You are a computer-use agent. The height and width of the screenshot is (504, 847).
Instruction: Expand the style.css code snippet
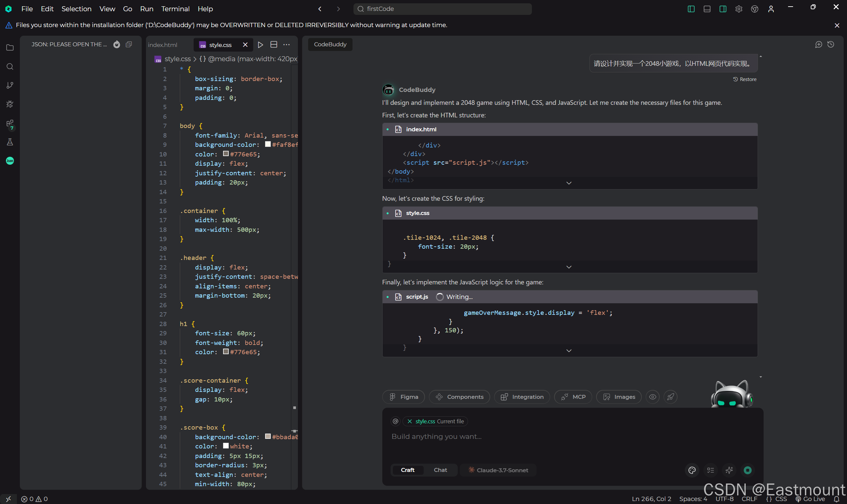click(x=569, y=267)
